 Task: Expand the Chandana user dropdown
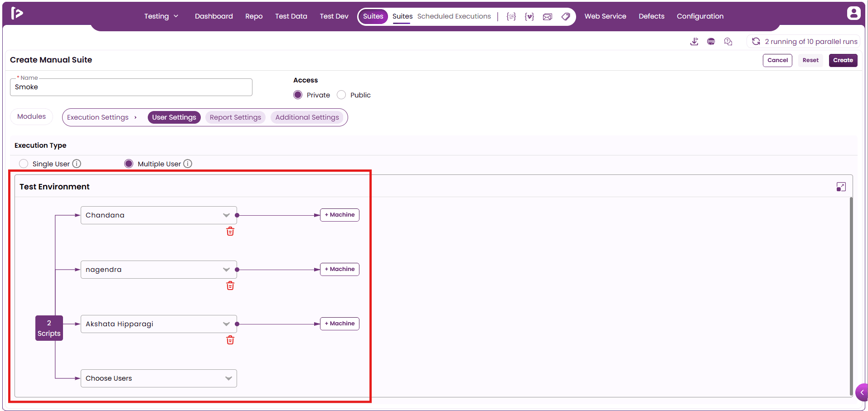coord(226,215)
